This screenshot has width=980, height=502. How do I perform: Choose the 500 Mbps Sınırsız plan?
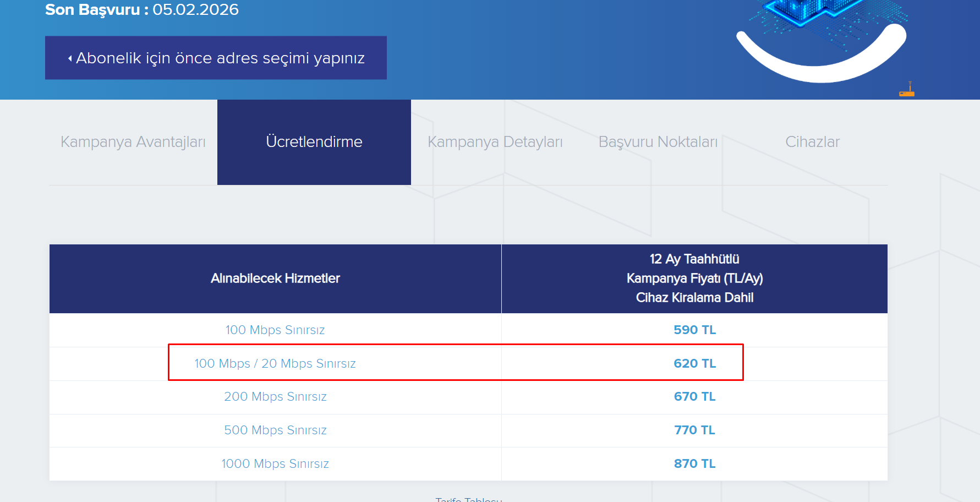[275, 430]
